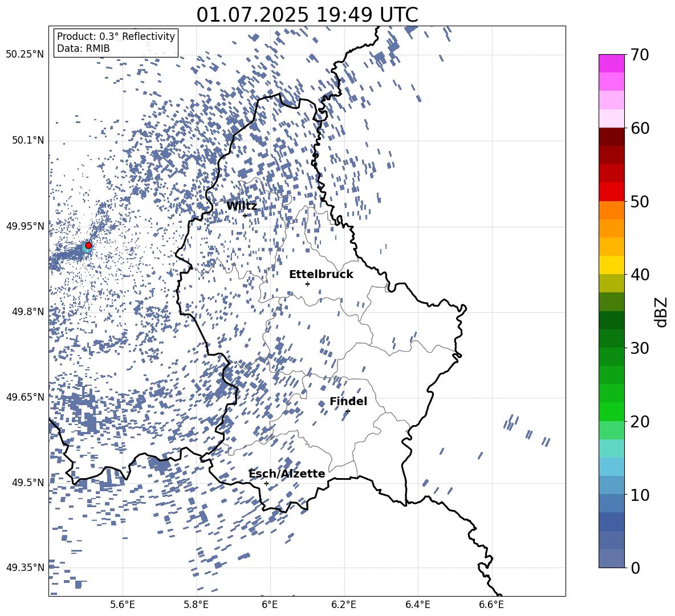Image resolution: width=675 pixels, height=616 pixels.
Task: Click the dark maroon 60 dBZ band
Action: [x=611, y=137]
